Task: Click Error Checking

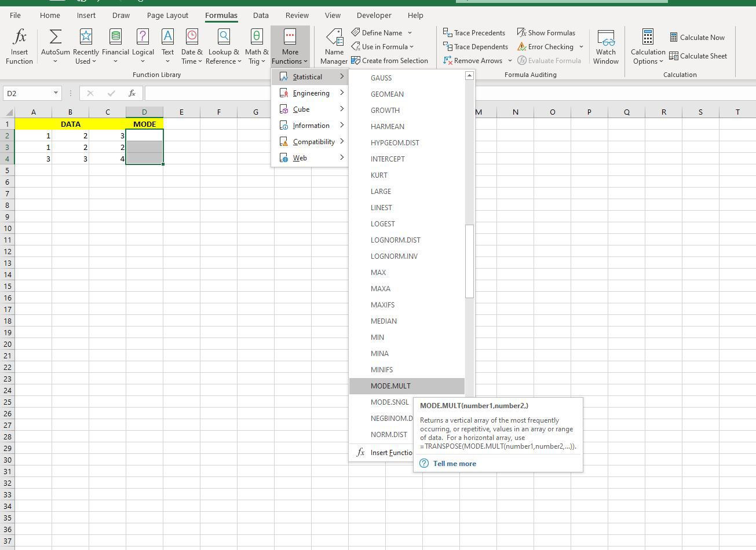Action: click(545, 47)
